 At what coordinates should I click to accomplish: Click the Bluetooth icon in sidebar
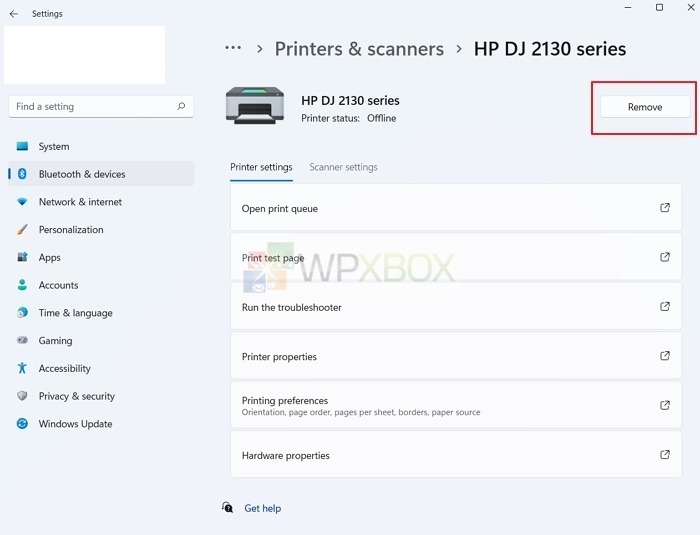click(22, 174)
